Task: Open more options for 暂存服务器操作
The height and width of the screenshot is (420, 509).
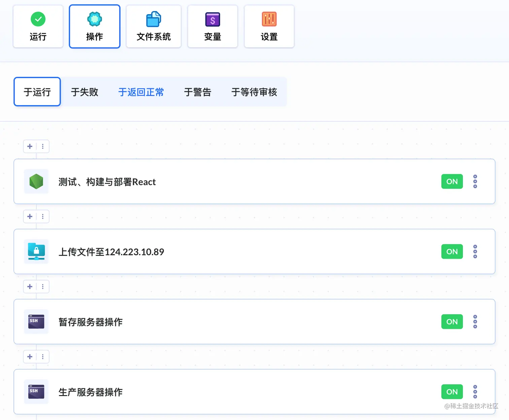Action: pos(475,322)
